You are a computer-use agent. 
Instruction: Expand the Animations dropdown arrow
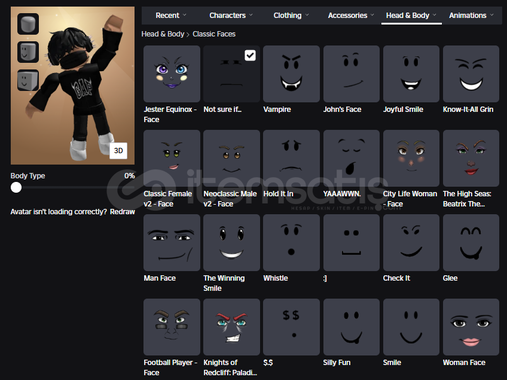(x=492, y=15)
